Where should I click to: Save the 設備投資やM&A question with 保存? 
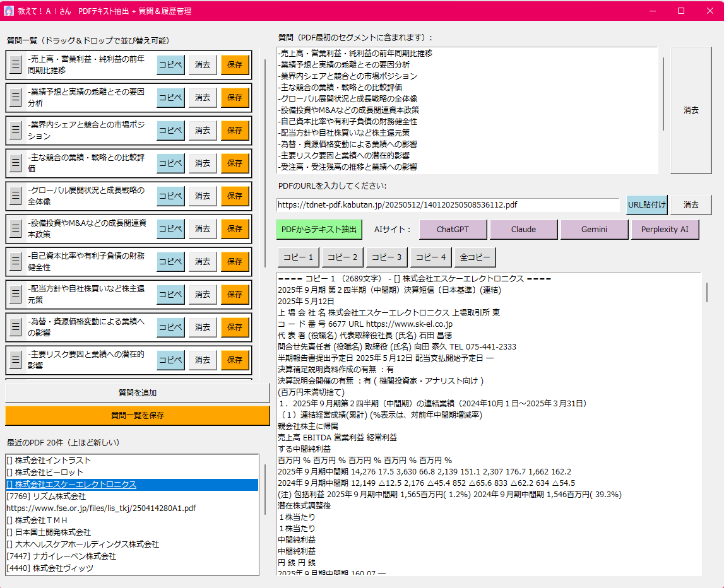[x=235, y=229]
